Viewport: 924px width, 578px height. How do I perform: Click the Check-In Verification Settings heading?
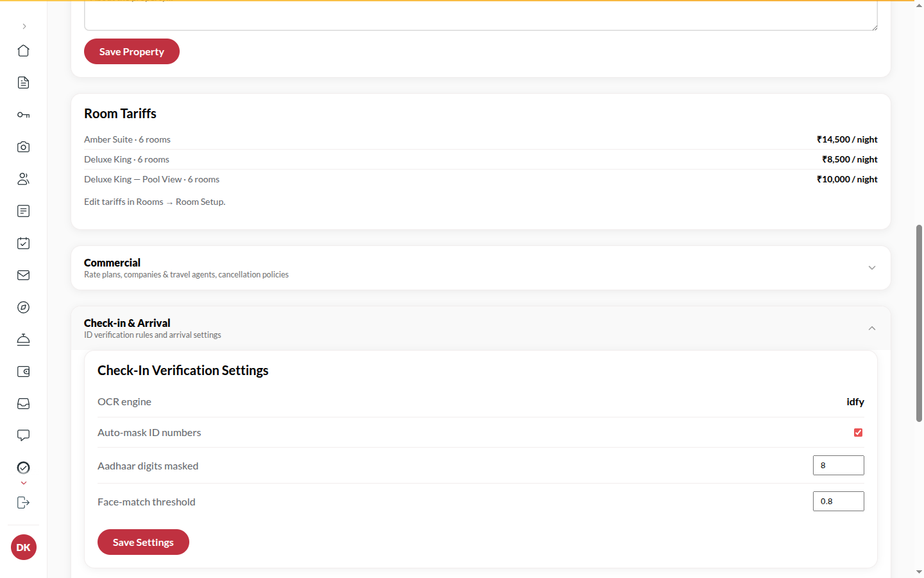pos(183,371)
